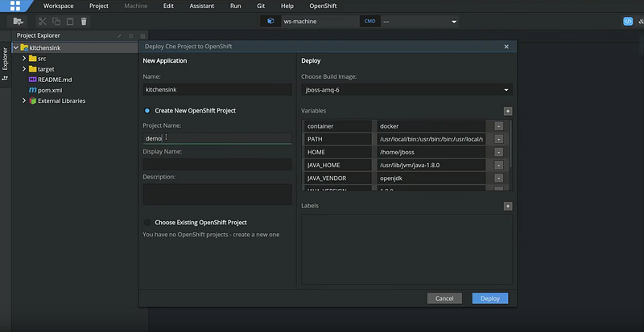The image size is (644, 332).
Task: Click the External Libraries icon
Action: pos(32,100)
